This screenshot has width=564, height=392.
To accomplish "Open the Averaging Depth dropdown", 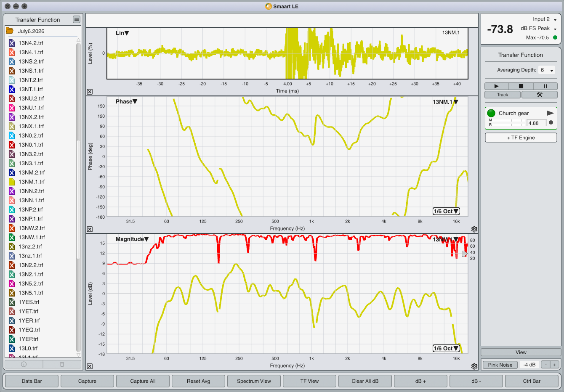I will (x=547, y=70).
